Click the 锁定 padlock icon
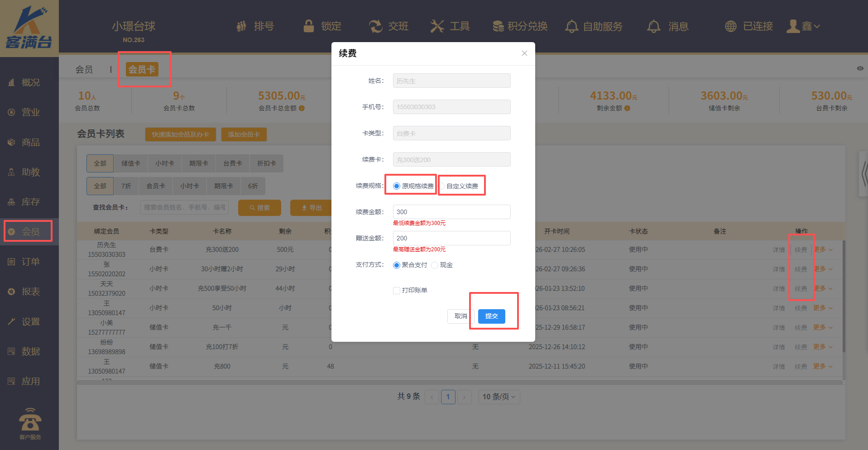 tap(309, 26)
